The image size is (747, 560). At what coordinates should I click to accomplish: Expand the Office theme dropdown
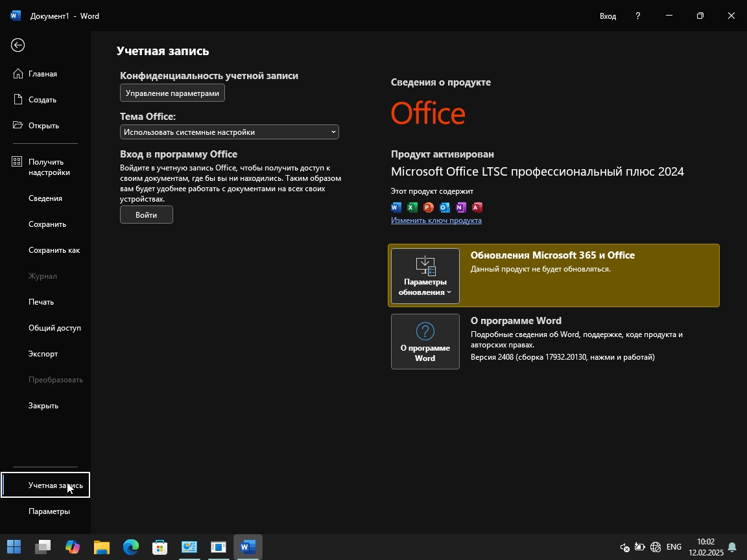click(x=229, y=132)
